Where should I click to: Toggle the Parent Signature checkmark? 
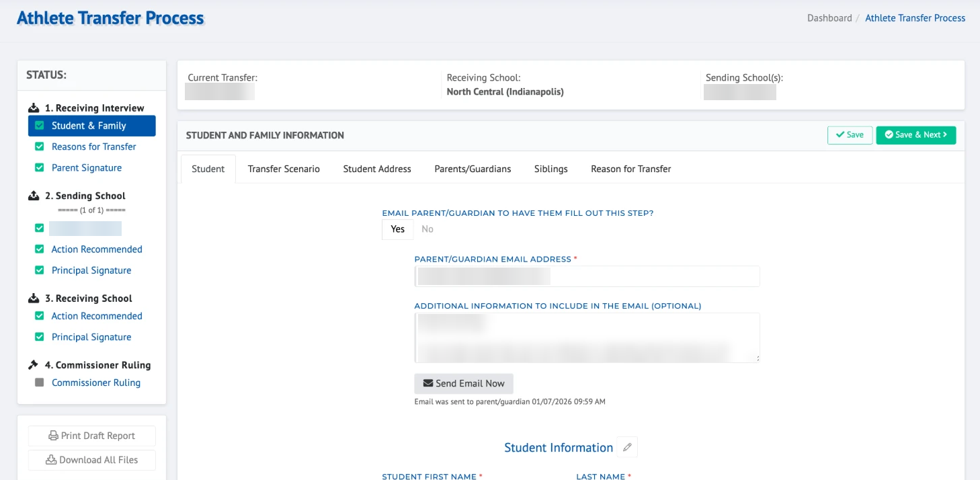click(x=39, y=168)
